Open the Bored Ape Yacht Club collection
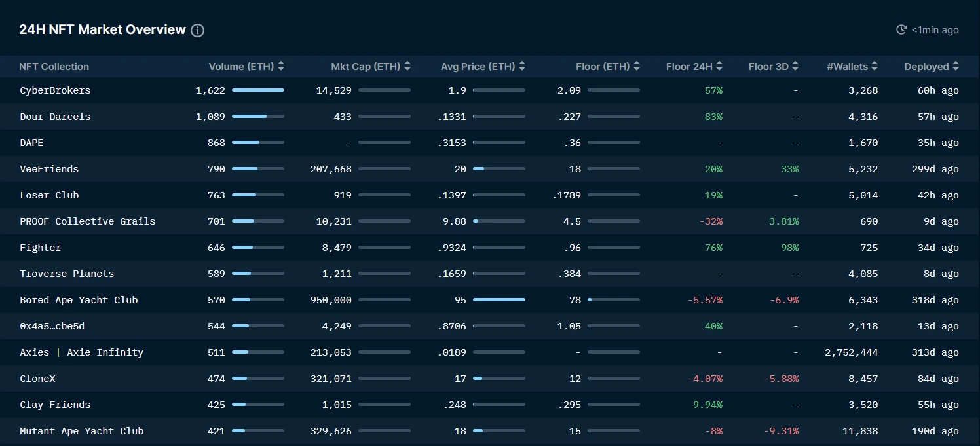 pyautogui.click(x=79, y=300)
